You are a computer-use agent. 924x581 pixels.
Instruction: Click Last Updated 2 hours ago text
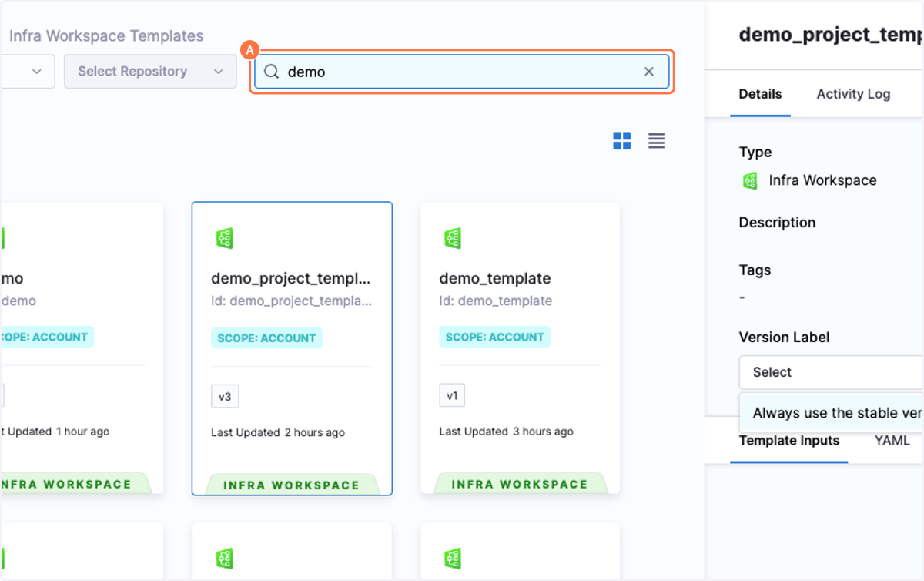(278, 433)
